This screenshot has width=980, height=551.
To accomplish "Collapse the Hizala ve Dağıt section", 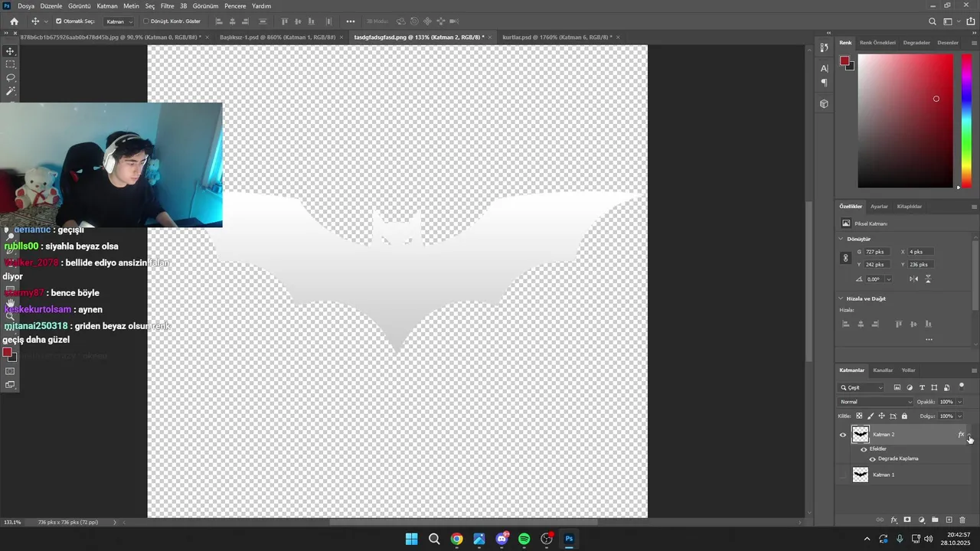I will coord(841,298).
